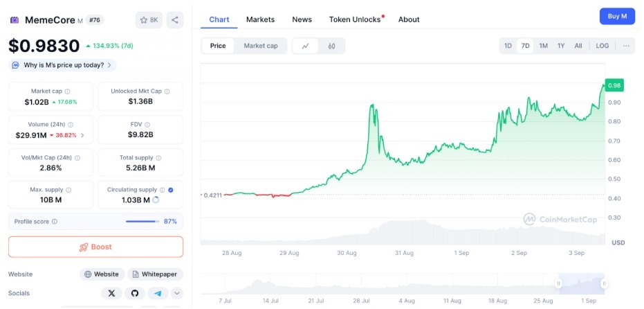Viewport: 644px width, 309px height.
Task: Click the verified badge by Circulating supply
Action: (x=171, y=190)
